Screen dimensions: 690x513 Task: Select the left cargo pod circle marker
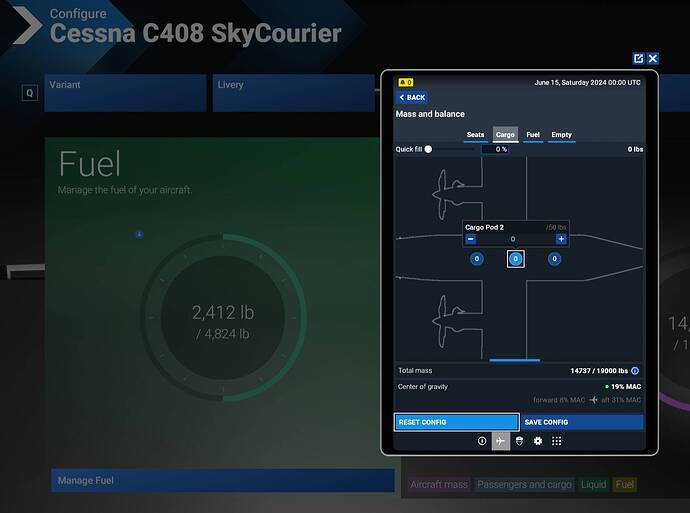click(477, 259)
